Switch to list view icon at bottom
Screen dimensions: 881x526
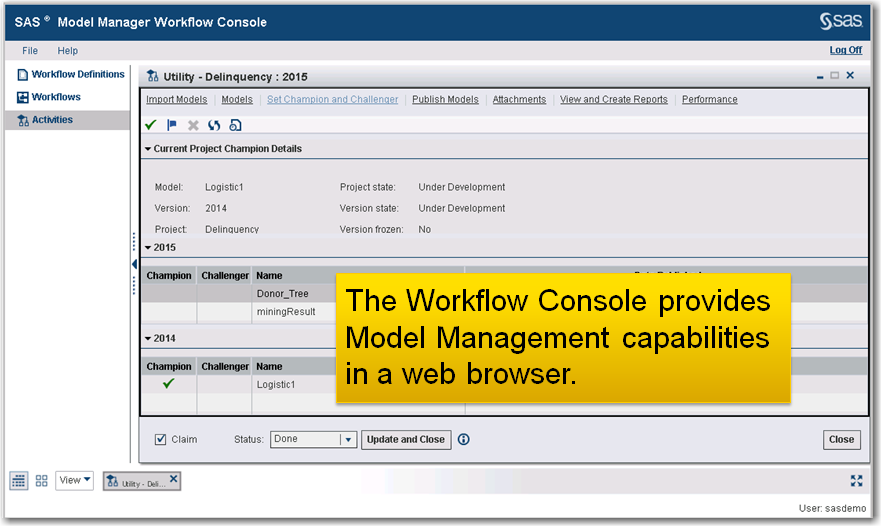coord(19,480)
